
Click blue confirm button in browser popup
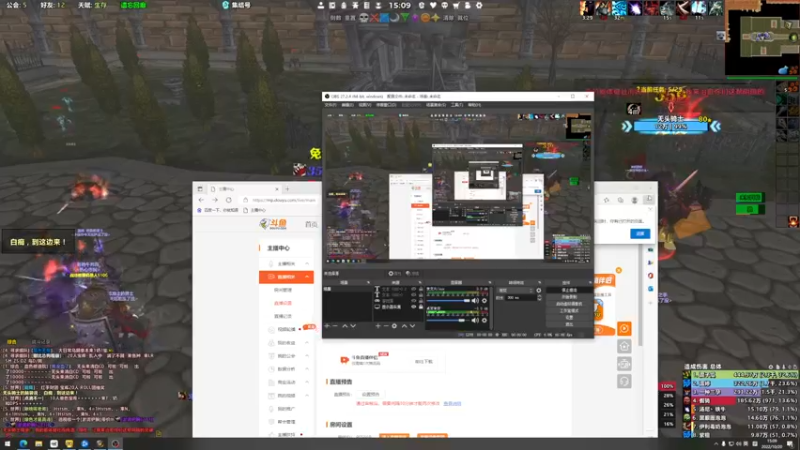click(640, 233)
